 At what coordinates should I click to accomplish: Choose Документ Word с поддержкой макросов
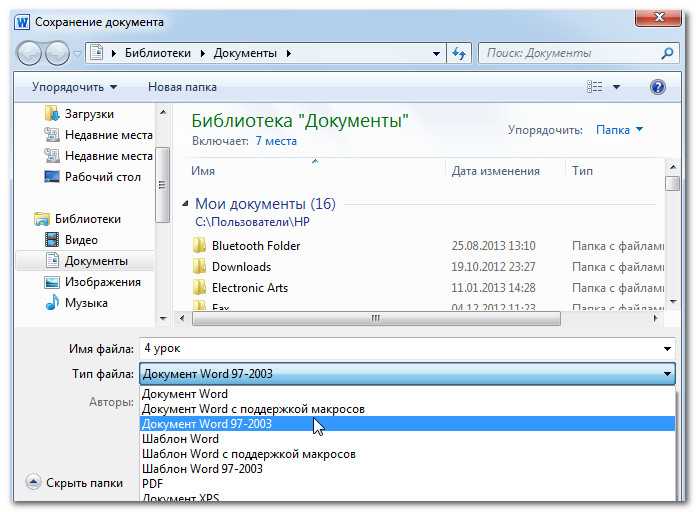point(407,409)
